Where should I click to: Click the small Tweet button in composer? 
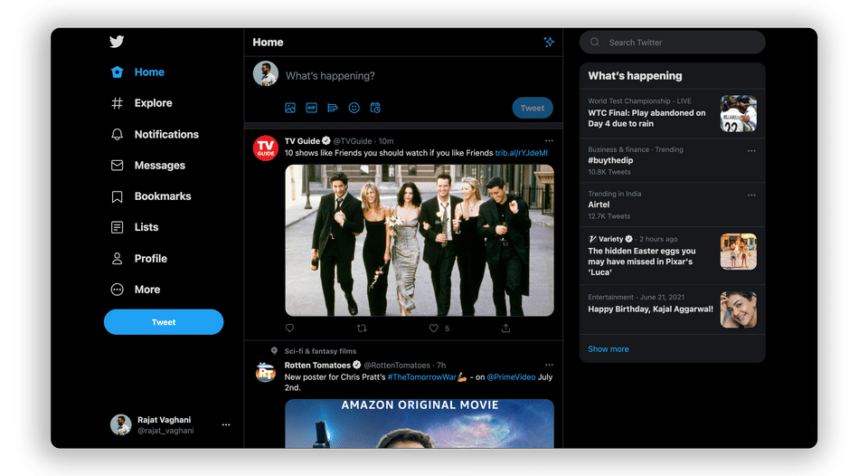(x=533, y=108)
